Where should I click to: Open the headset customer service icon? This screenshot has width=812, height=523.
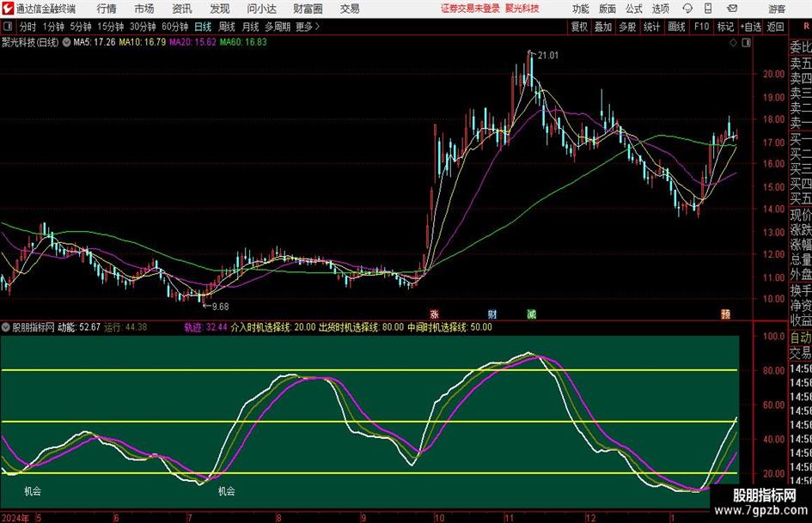(x=687, y=9)
